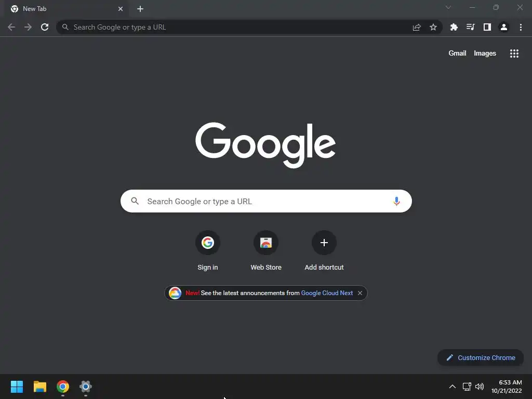
Task: Open the Images link
Action: point(485,54)
